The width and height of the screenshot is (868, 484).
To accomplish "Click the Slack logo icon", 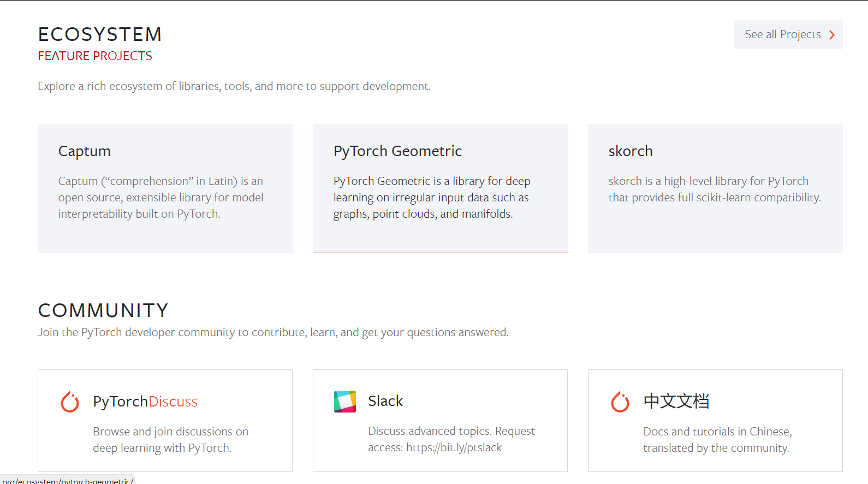I will pyautogui.click(x=345, y=402).
